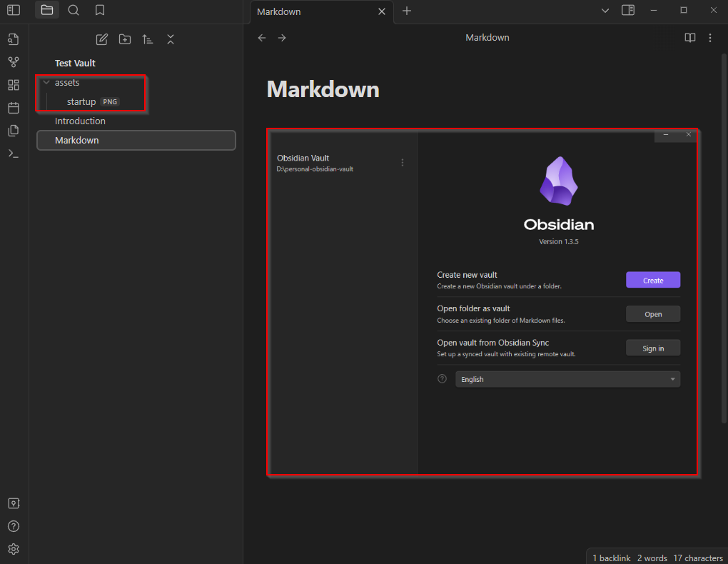Create a new canvas from the ribbon
728x564 pixels.
pyautogui.click(x=14, y=84)
